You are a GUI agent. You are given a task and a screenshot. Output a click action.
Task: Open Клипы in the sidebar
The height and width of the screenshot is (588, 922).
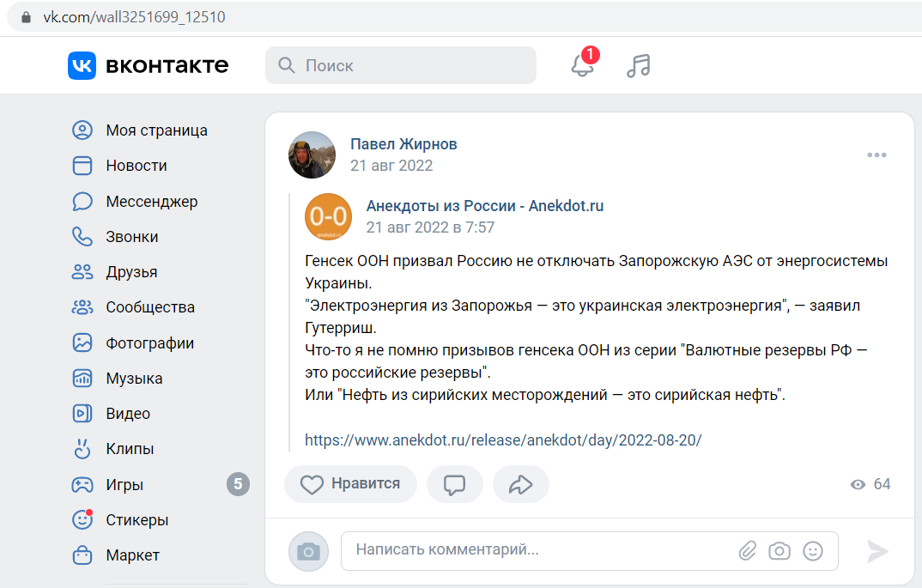pos(130,449)
